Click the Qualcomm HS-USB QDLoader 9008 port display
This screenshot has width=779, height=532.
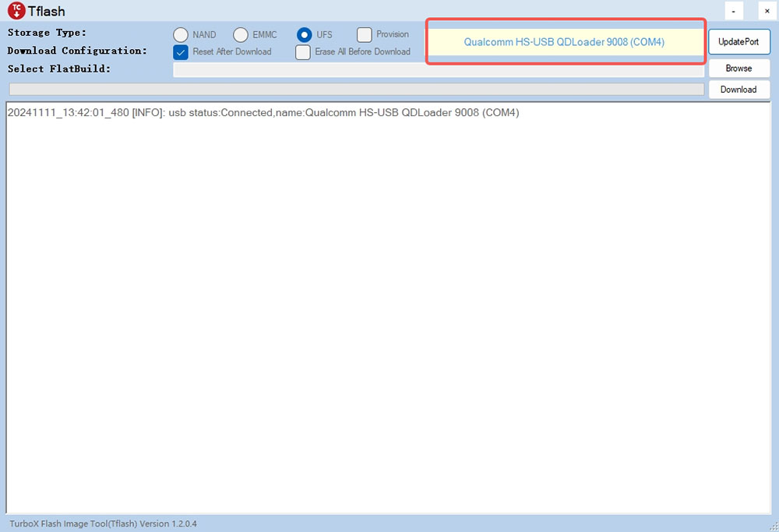566,42
